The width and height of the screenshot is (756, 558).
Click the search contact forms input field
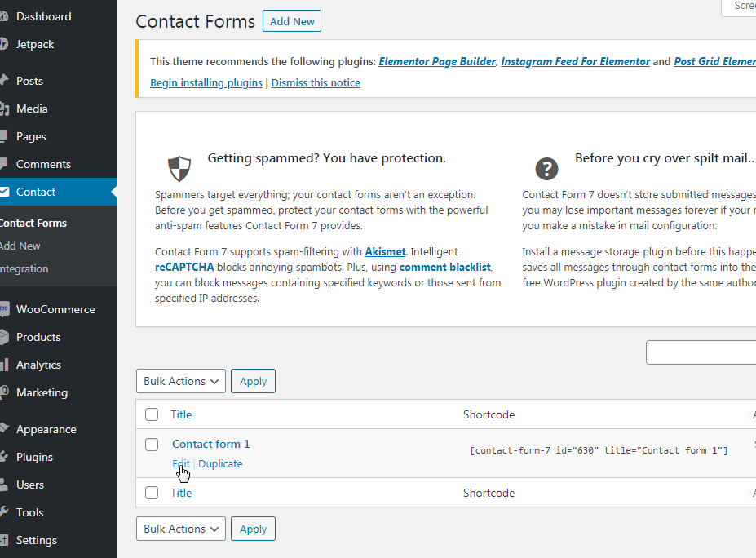pos(701,352)
